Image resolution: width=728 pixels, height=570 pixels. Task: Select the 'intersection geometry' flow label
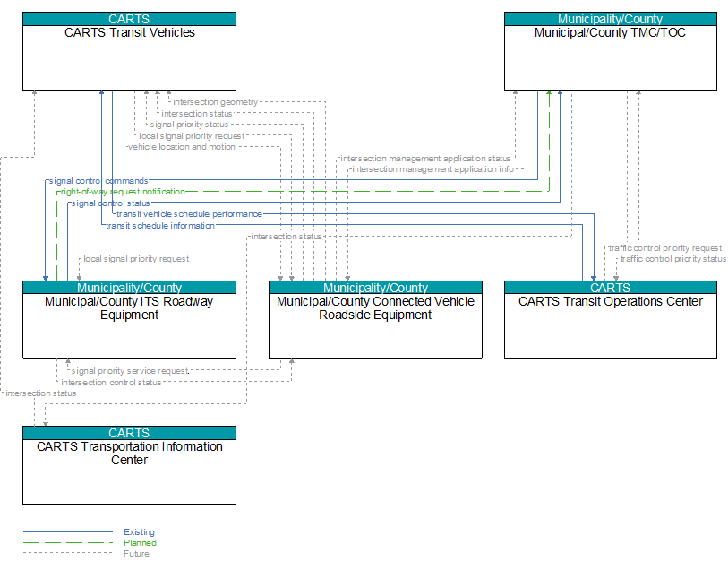[x=216, y=102]
